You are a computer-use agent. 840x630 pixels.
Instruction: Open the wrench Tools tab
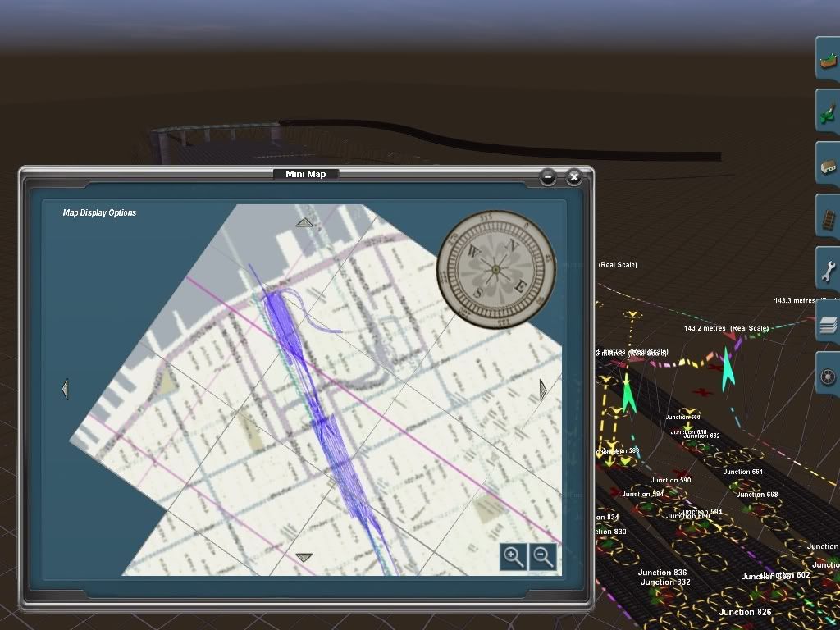829,272
